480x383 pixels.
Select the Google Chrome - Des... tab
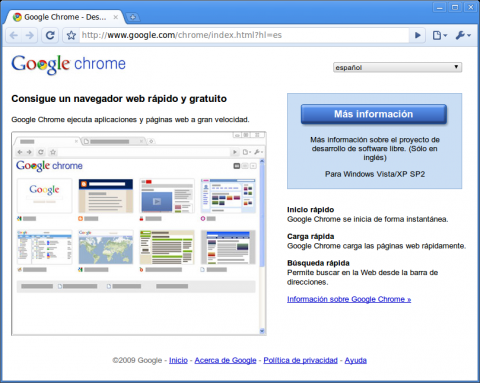pyautogui.click(x=65, y=17)
